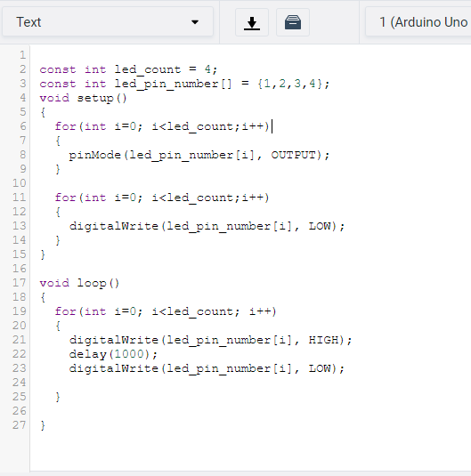Screen dimensions: 471x476
Task: Expand the Arduino Uno board selector
Action: 418,22
